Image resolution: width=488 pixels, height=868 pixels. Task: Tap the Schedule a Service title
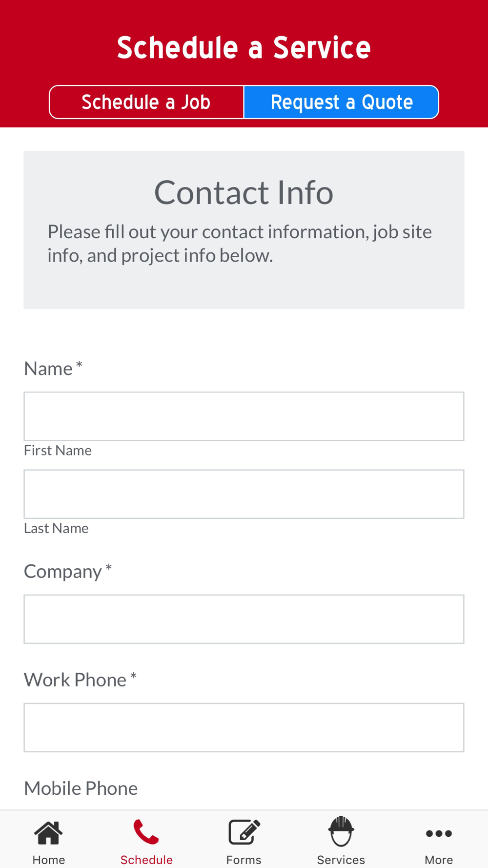(x=244, y=48)
